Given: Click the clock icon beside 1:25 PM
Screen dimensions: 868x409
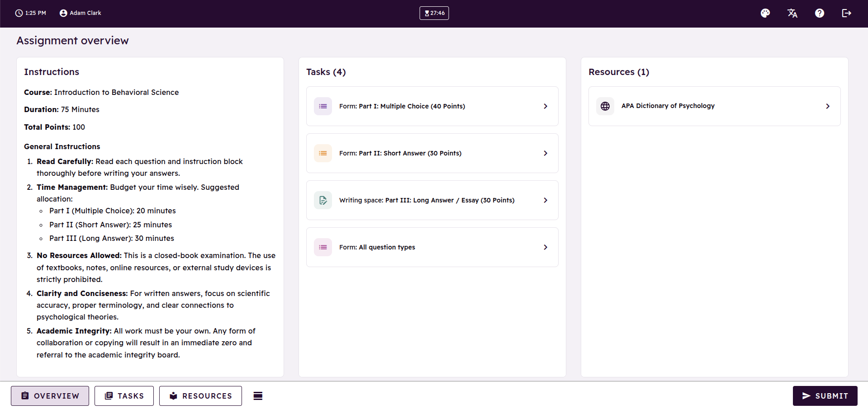Looking at the screenshot, I should [19, 13].
